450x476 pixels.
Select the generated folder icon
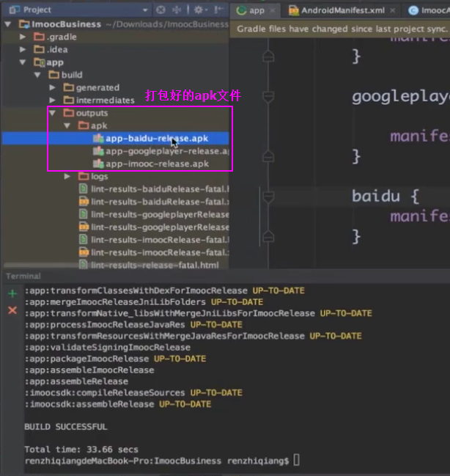69,87
